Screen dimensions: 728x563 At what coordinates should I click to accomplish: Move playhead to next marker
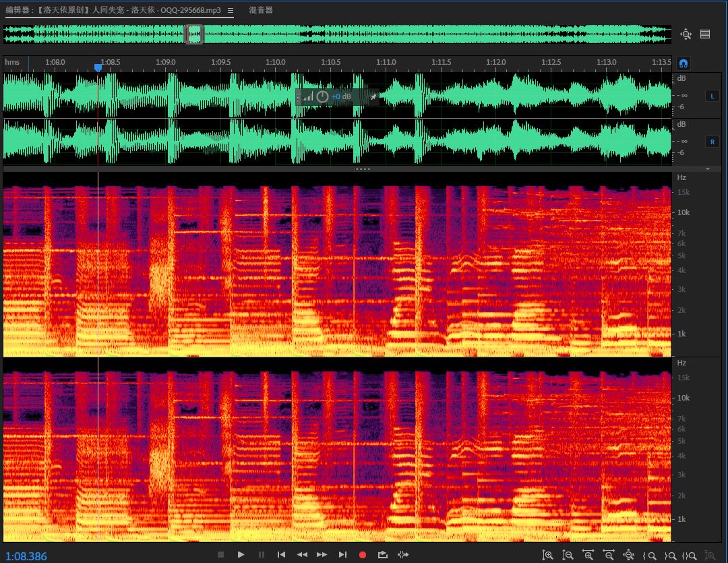click(342, 555)
